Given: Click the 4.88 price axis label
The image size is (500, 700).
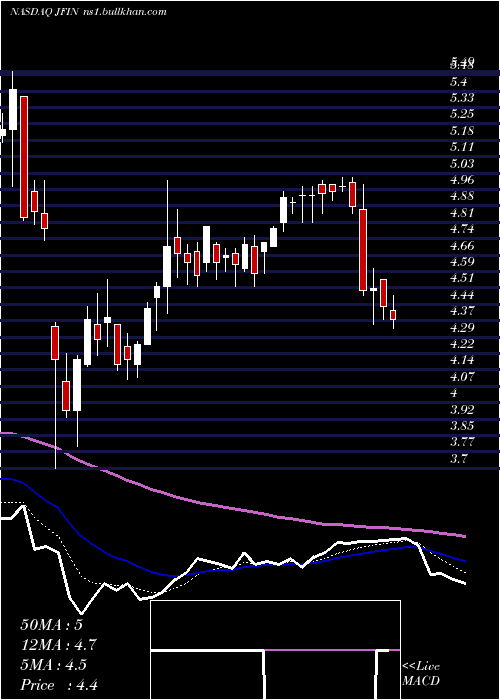Looking at the screenshot, I should [x=462, y=196].
